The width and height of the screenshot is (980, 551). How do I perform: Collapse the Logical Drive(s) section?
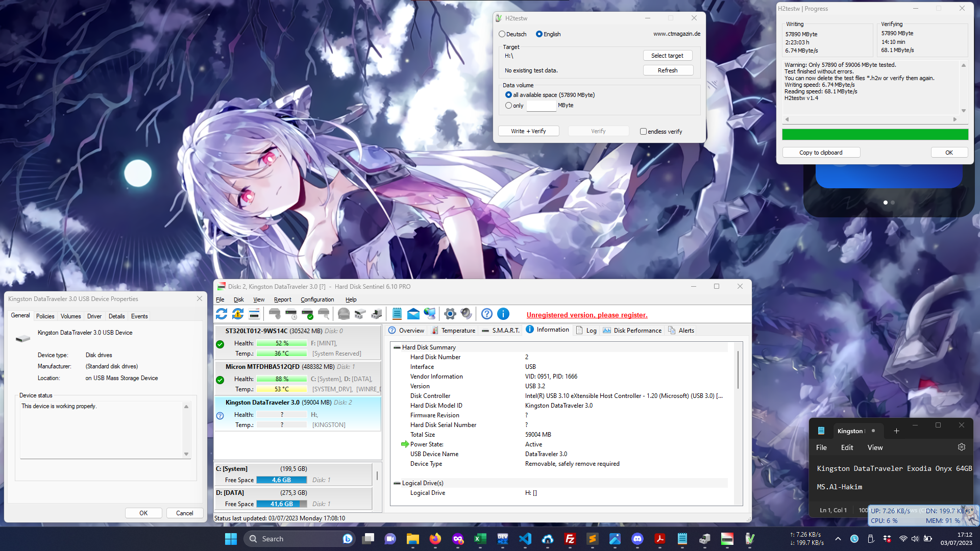coord(397,483)
